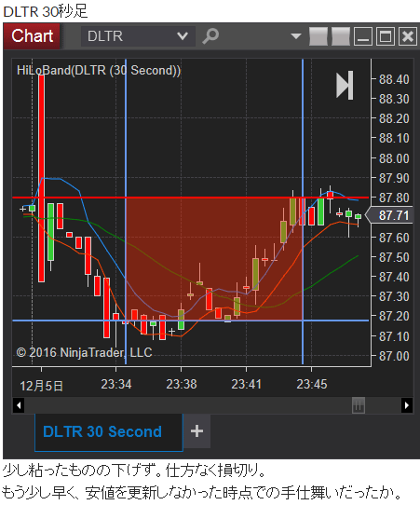Click the 23:45 time axis label

[312, 384]
